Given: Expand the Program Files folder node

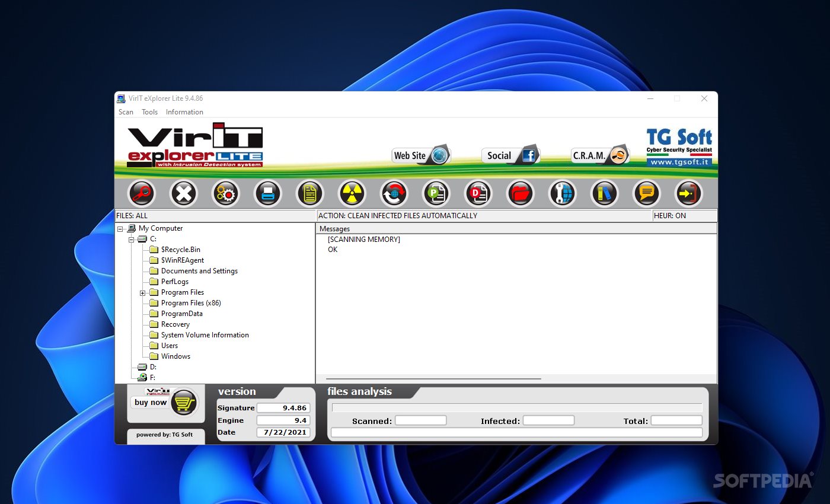Looking at the screenshot, I should (143, 293).
